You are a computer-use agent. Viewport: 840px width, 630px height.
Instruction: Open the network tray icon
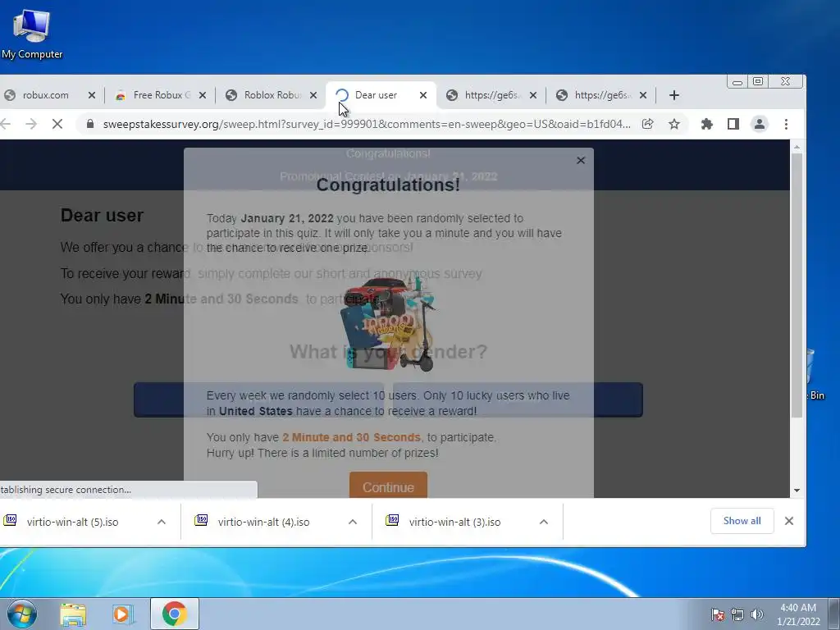point(737,614)
